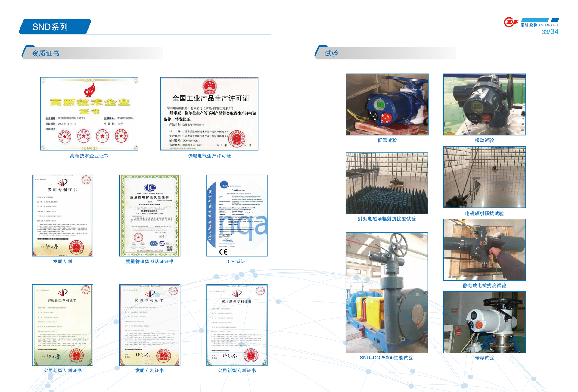
Task: Click the page number 33/34
Action: pyautogui.click(x=550, y=32)
